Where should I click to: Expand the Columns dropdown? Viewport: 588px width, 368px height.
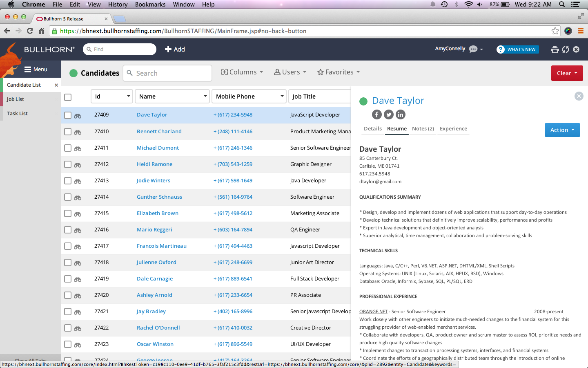pyautogui.click(x=242, y=72)
